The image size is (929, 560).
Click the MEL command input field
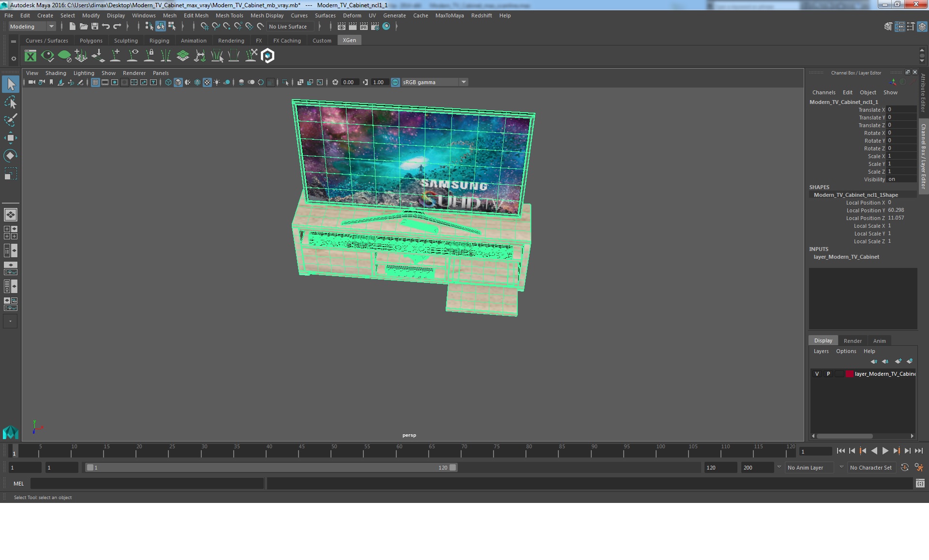[147, 483]
